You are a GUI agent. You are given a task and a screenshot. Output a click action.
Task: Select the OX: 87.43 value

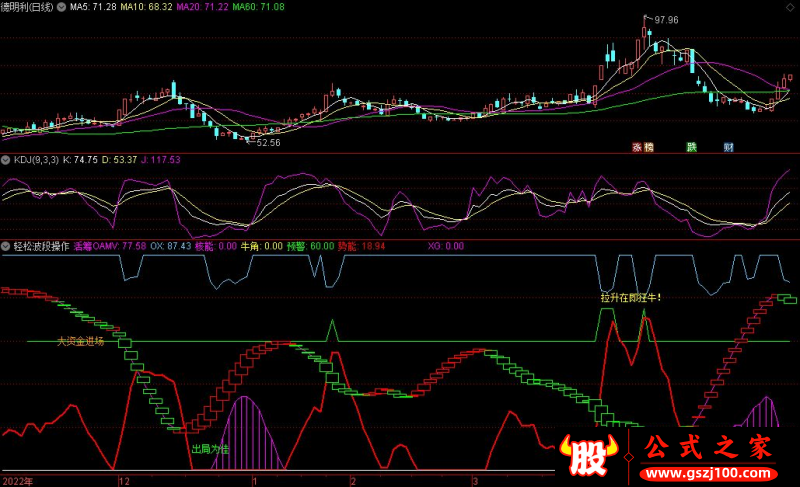[x=171, y=246]
